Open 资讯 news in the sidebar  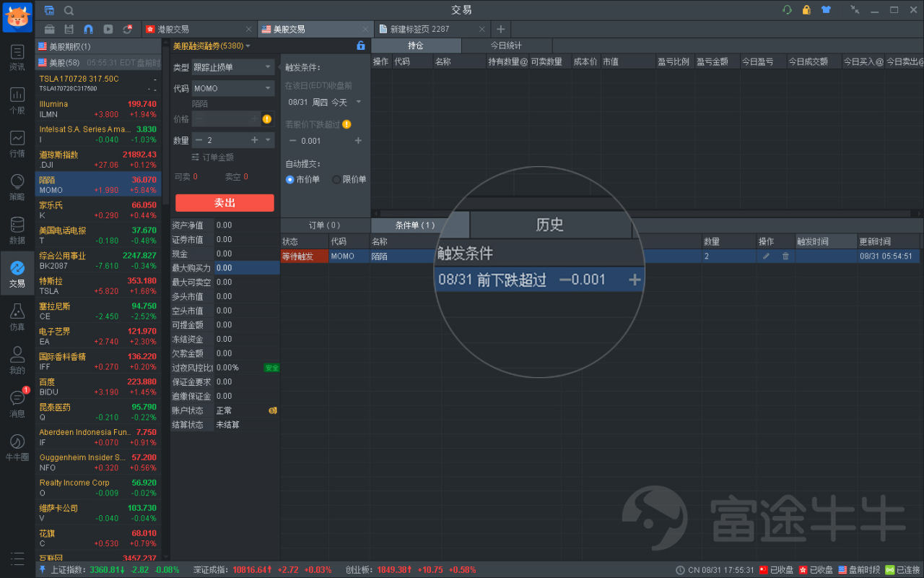[17, 57]
